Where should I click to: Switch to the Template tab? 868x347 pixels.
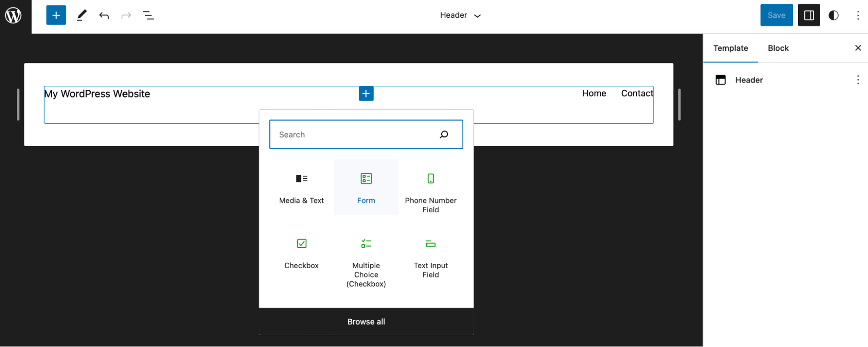point(730,48)
